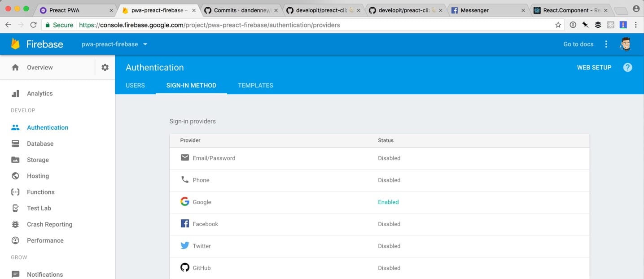This screenshot has height=279, width=644.
Task: Click Facebook Disabled status
Action: (389, 224)
